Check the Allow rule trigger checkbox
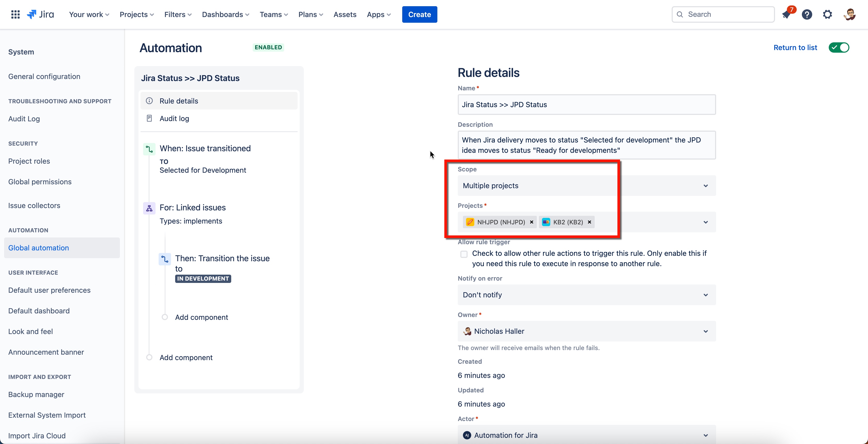 pos(464,254)
